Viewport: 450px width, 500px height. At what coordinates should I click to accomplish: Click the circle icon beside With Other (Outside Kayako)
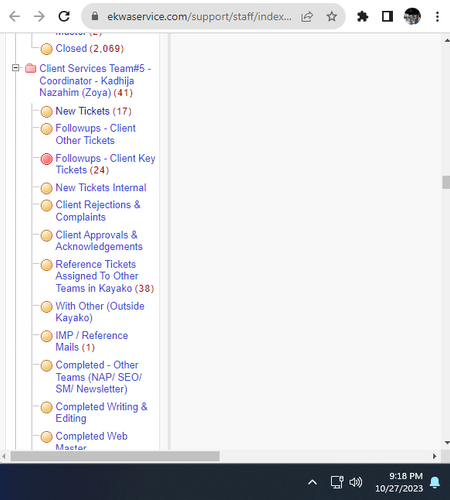click(x=46, y=307)
